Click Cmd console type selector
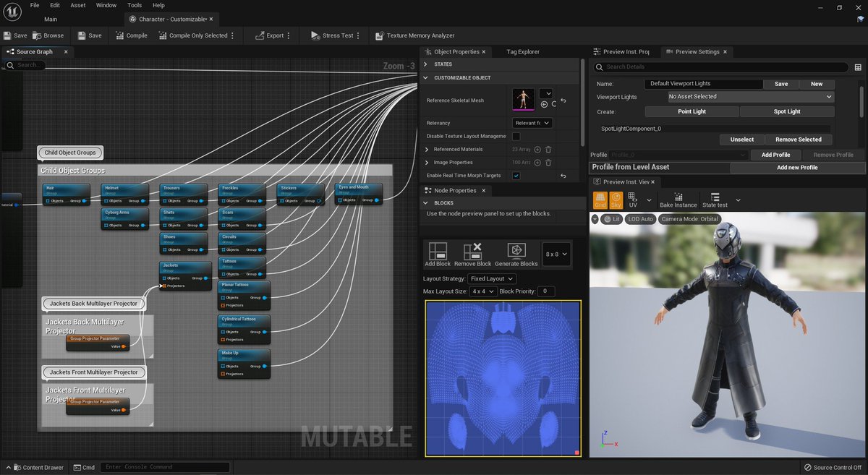The width and height of the screenshot is (868, 475). (84, 467)
